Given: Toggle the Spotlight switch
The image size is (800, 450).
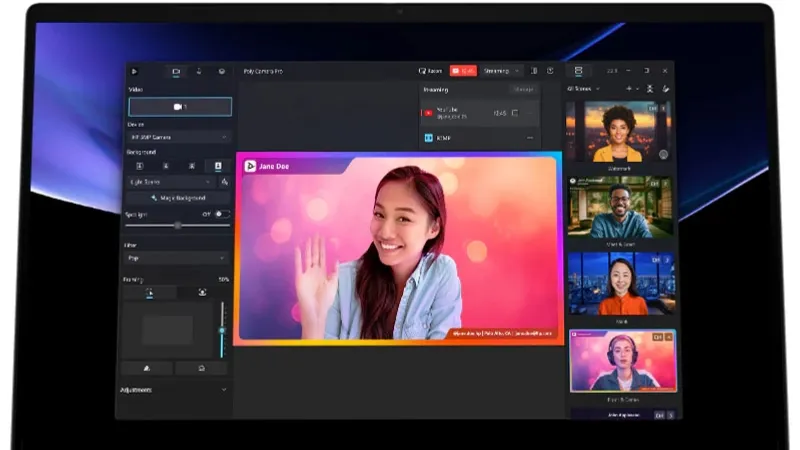Looking at the screenshot, I should coord(221,214).
